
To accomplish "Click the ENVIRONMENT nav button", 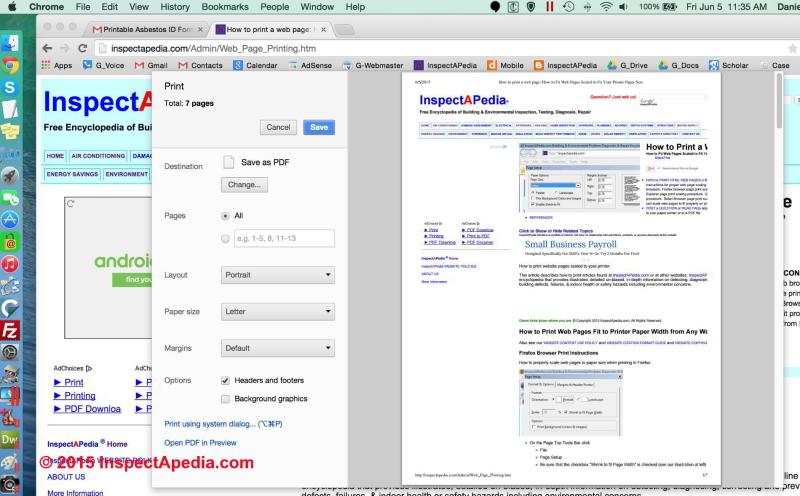I will coord(127,174).
